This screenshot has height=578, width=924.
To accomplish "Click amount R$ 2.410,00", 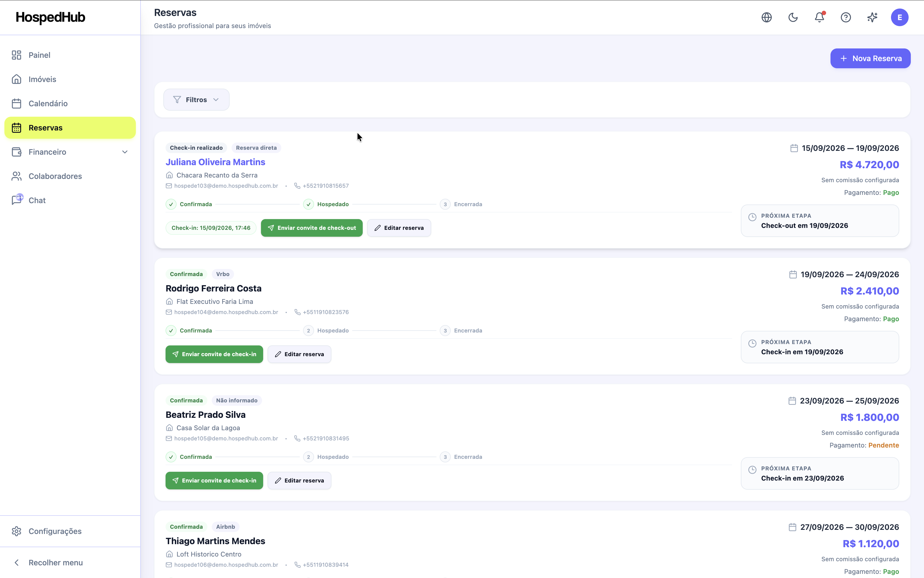I will click(870, 291).
